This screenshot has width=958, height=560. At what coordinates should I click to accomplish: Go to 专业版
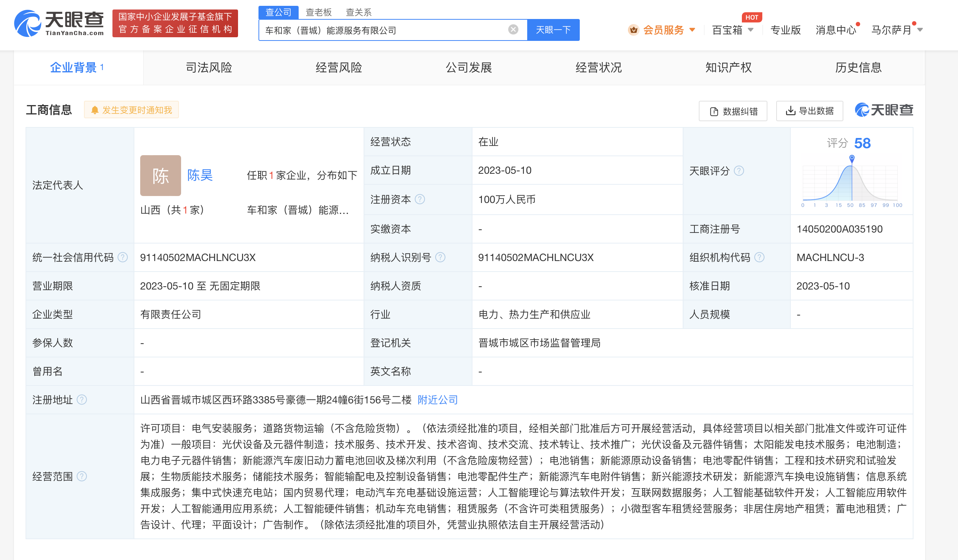(785, 30)
